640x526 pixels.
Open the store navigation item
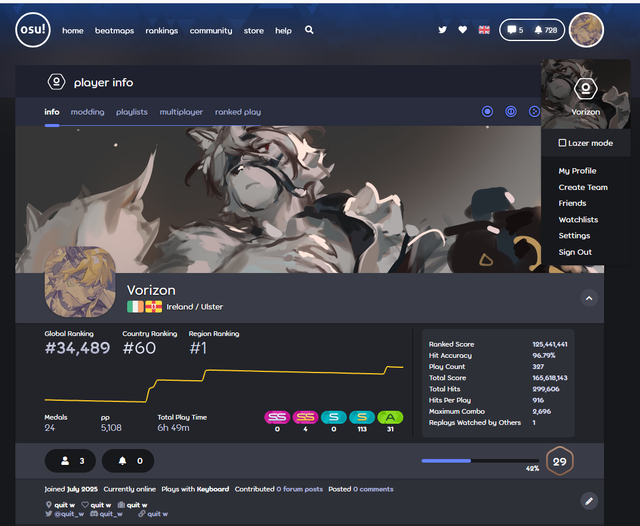[x=253, y=31]
